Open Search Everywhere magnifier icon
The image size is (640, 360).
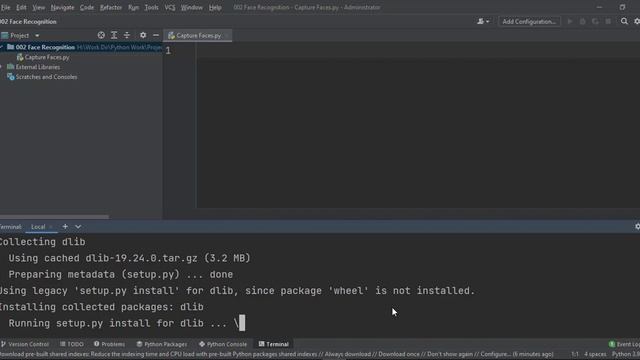click(624, 21)
